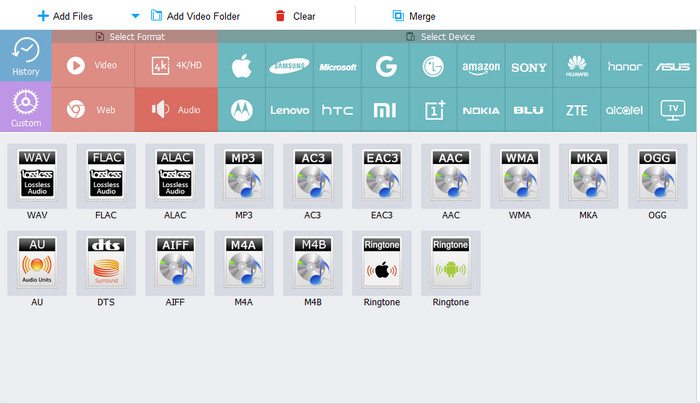
Task: Choose Google device brand
Action: coord(385,66)
